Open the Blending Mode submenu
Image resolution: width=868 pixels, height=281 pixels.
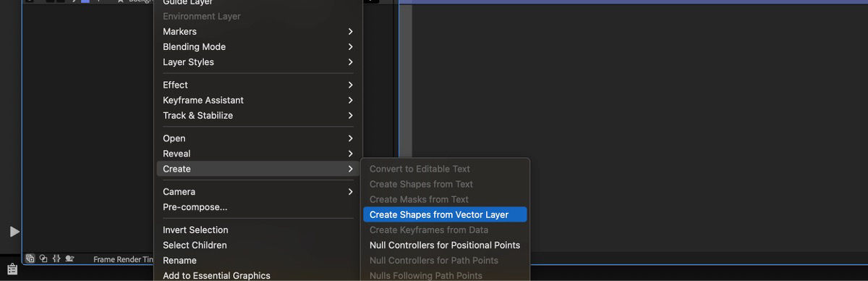click(x=258, y=46)
